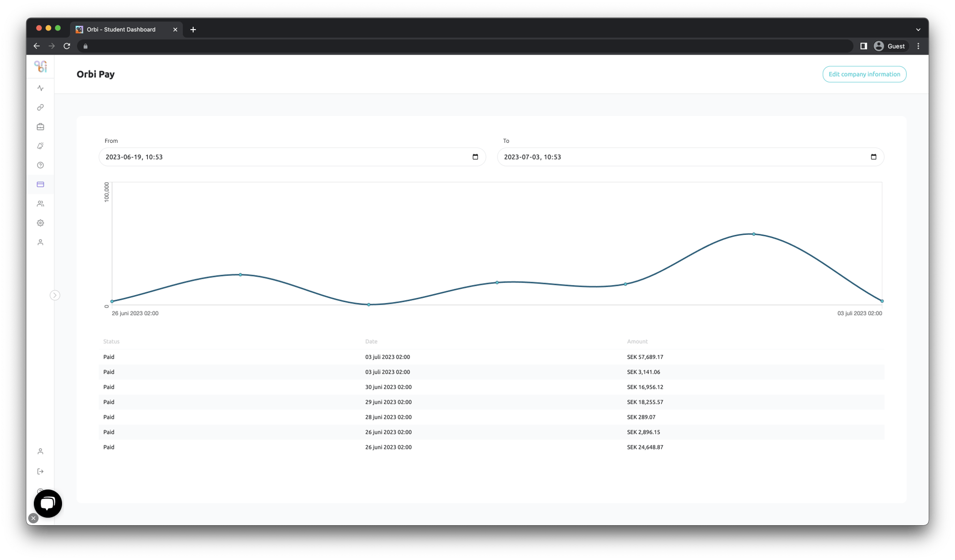Open the profile icon near sidebar bottom
This screenshot has height=560, width=955.
pos(41,451)
